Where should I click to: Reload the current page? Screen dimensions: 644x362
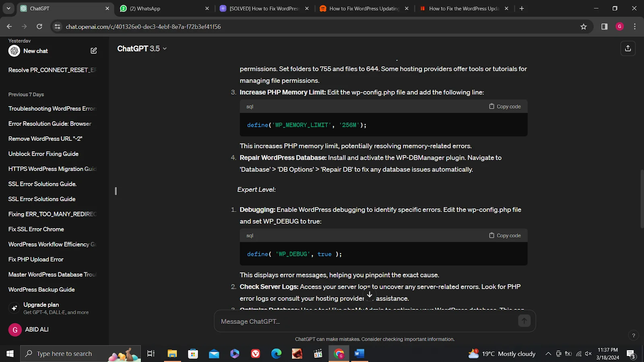(39, 27)
